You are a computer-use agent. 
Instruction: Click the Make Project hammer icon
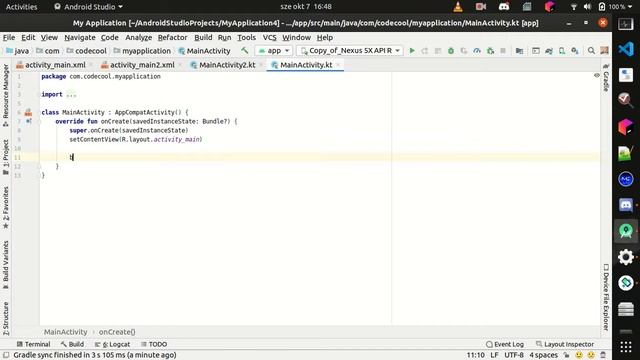(x=244, y=51)
